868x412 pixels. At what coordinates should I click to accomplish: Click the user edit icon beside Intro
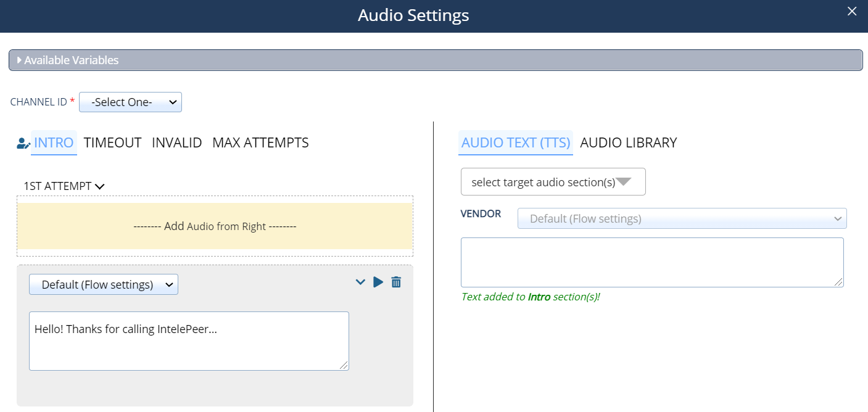point(23,143)
